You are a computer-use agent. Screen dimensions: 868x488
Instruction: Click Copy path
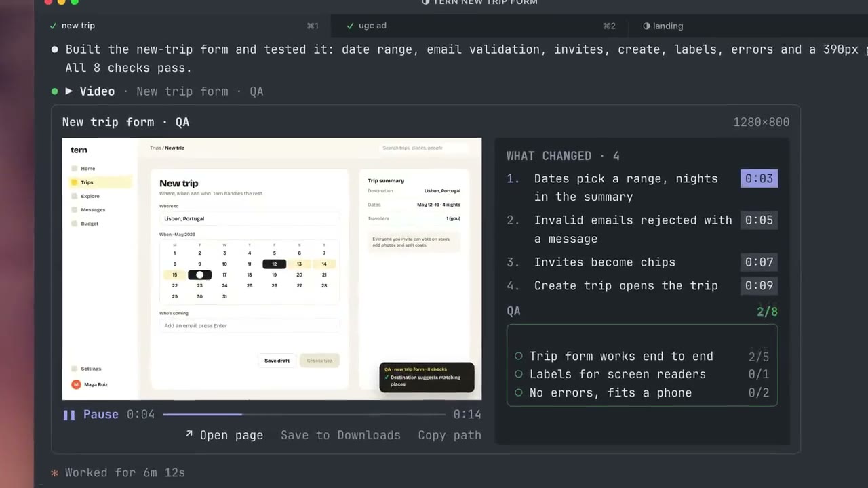click(x=450, y=435)
